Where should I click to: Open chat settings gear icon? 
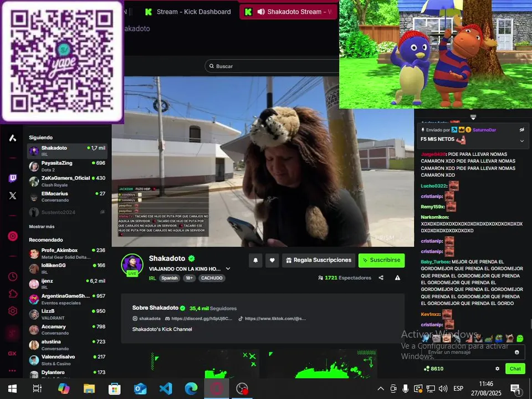(x=498, y=369)
